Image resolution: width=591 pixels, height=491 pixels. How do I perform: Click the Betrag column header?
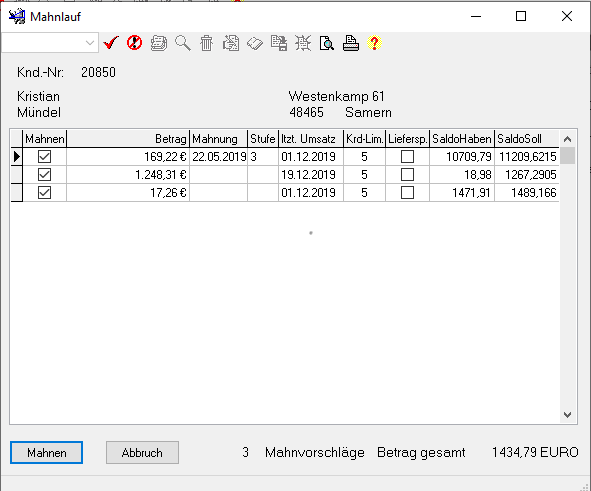pyautogui.click(x=128, y=139)
